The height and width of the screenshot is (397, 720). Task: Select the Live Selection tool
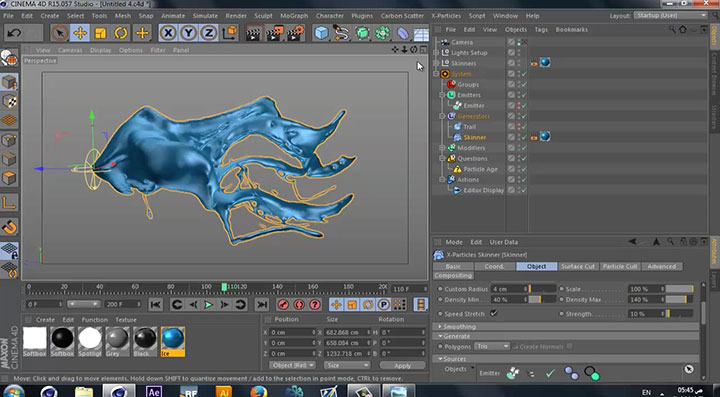[x=59, y=33]
